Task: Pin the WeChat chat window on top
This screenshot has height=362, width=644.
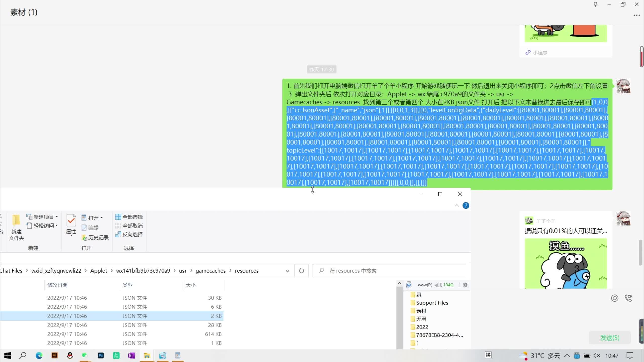Action: tap(595, 4)
